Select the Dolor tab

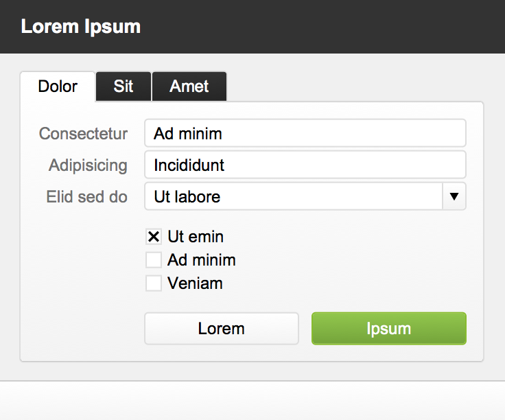(x=58, y=86)
